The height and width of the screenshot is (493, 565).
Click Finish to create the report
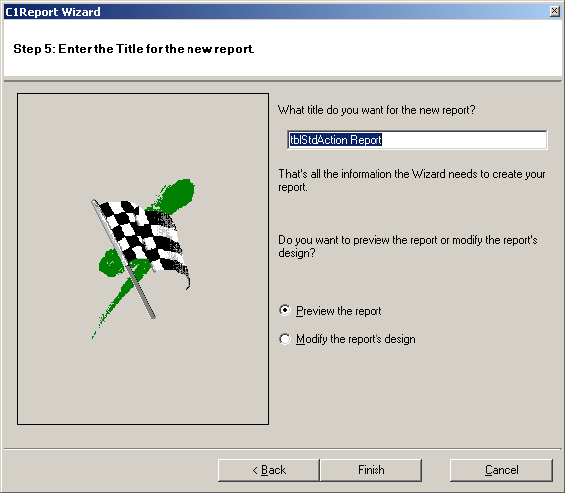click(x=371, y=470)
